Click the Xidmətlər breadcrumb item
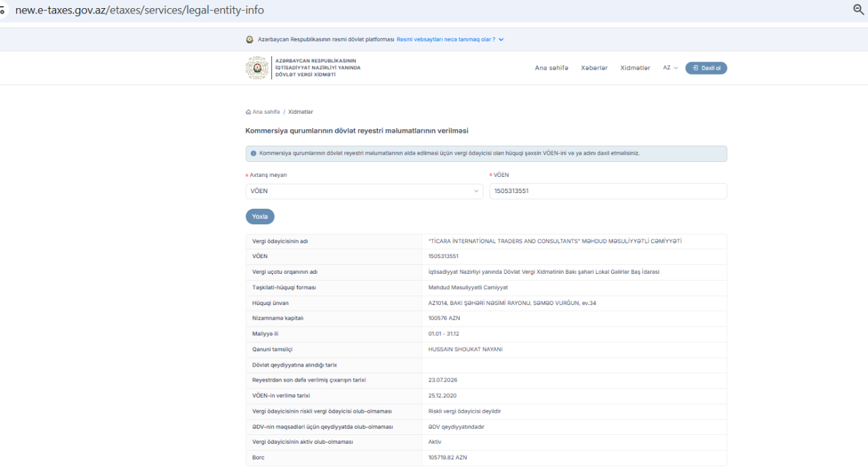This screenshot has height=475, width=868. 300,112
